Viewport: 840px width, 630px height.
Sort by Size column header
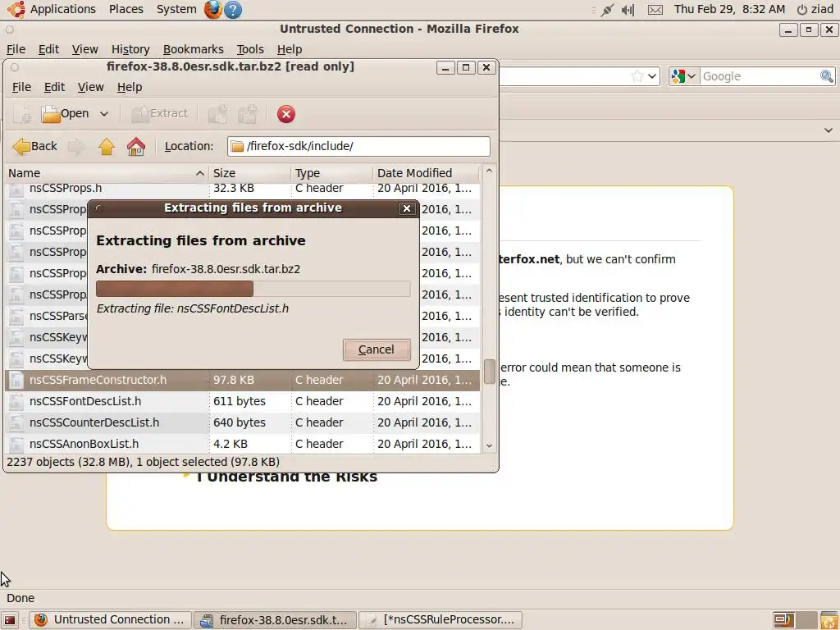[x=249, y=173]
